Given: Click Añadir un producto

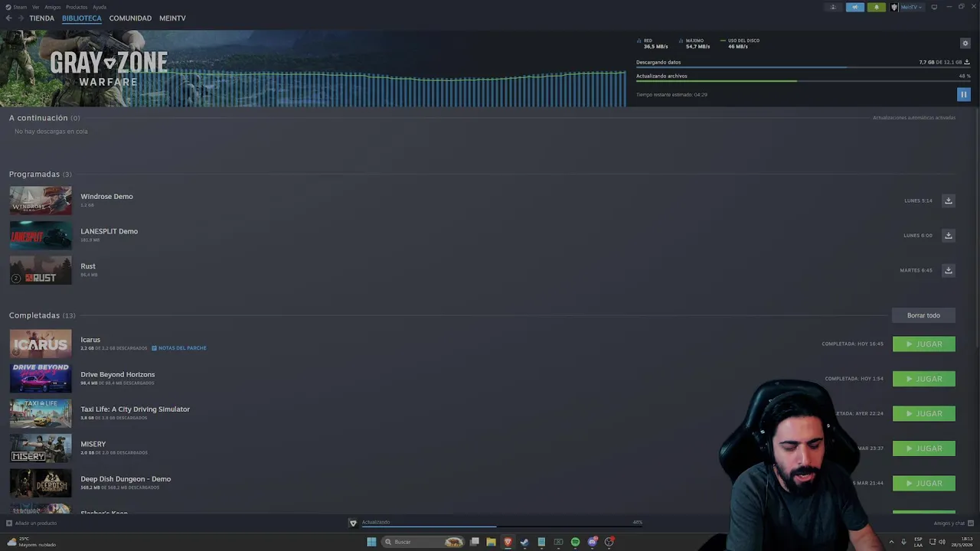Looking at the screenshot, I should click(31, 523).
